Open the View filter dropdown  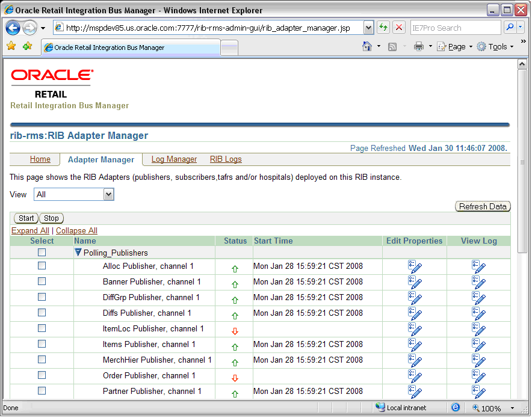(74, 195)
